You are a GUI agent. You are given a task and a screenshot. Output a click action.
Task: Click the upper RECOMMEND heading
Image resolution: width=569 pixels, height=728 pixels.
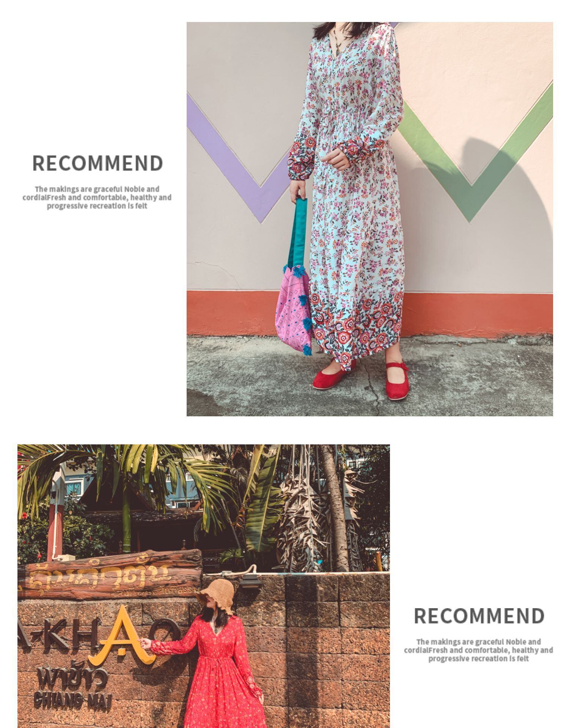[97, 163]
